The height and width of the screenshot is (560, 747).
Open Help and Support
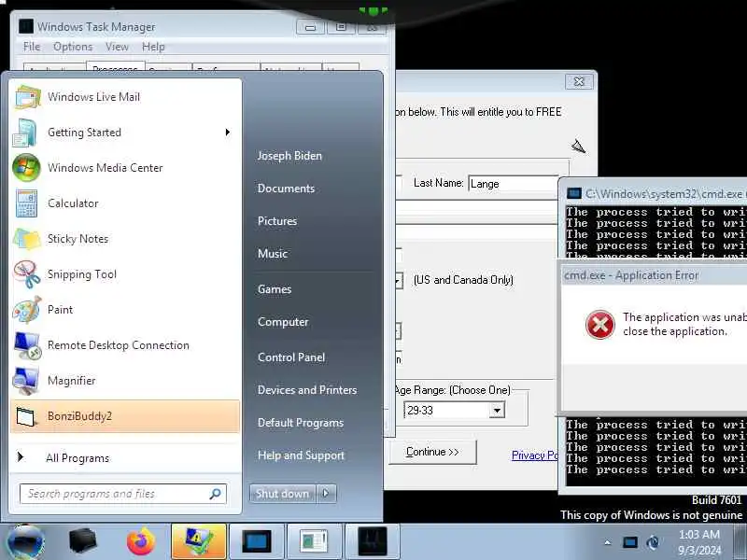[x=301, y=455]
